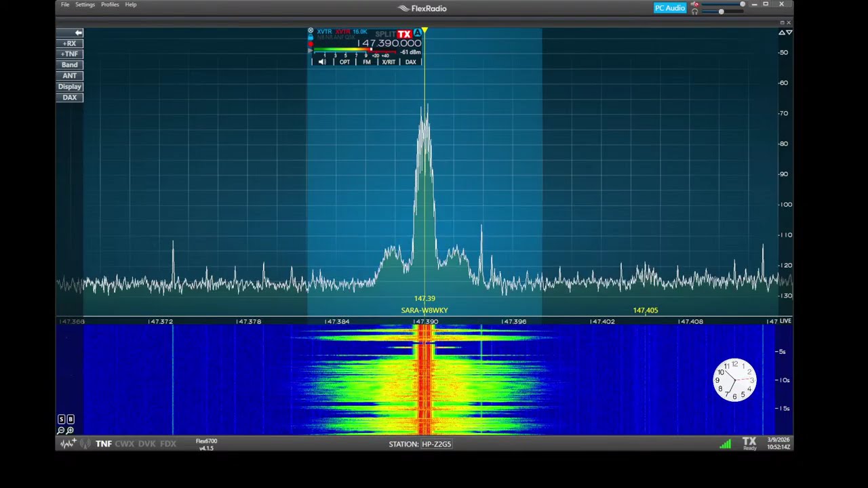868x488 pixels.
Task: Toggle the slice lock icon
Action: (311, 37)
